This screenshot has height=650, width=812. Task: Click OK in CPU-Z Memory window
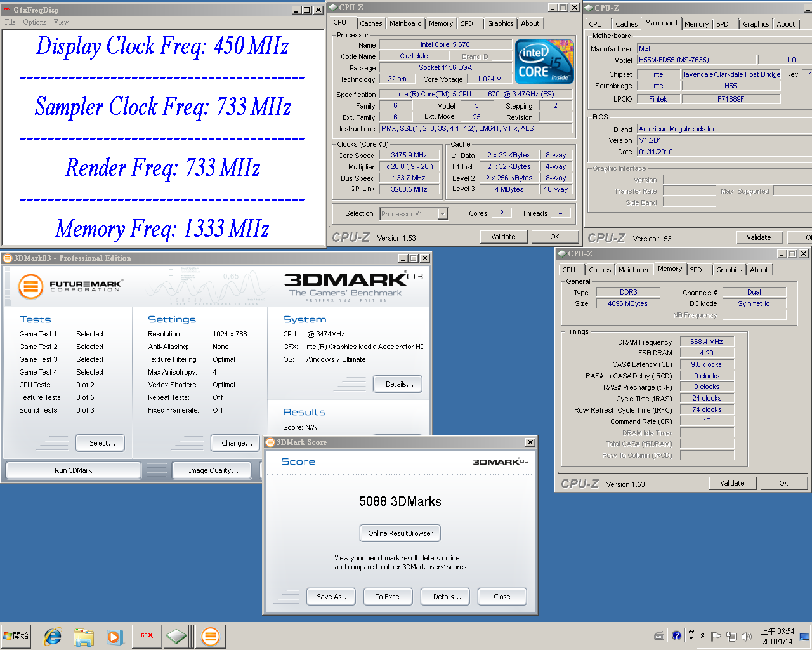point(784,483)
